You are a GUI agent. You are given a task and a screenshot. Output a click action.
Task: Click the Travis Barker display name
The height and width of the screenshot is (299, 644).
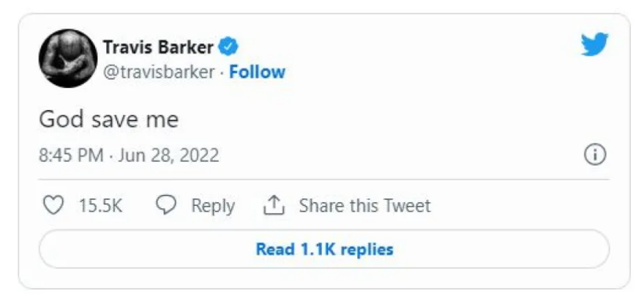(157, 48)
